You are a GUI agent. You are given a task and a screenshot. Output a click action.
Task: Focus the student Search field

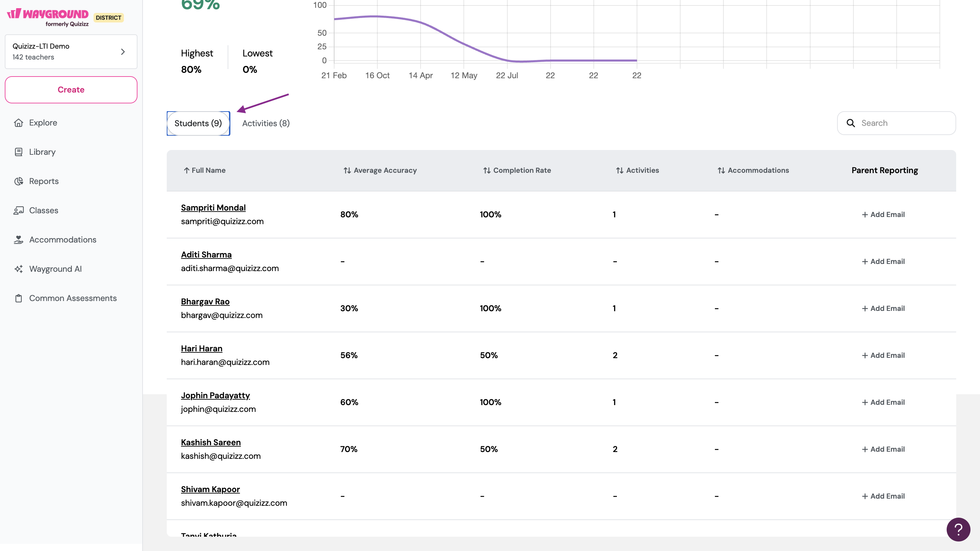tap(905, 123)
